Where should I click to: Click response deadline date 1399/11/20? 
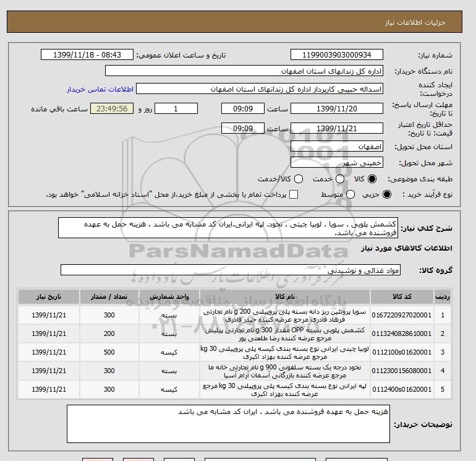coord(337,108)
